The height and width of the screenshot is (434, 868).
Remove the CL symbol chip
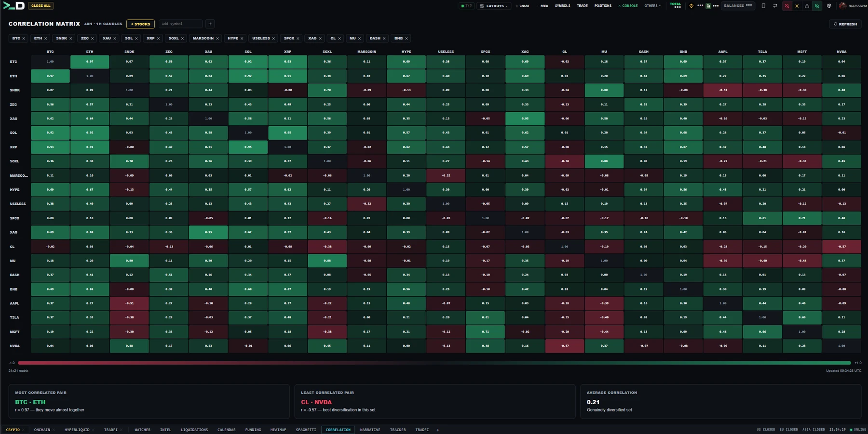coord(339,39)
